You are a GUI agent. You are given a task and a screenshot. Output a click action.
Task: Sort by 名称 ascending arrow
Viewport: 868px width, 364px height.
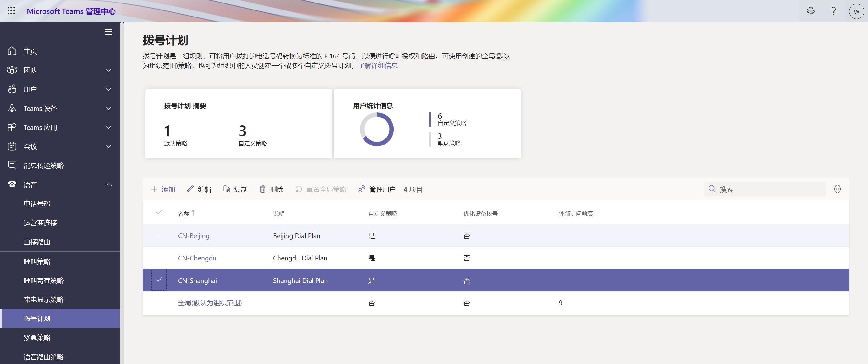click(193, 213)
